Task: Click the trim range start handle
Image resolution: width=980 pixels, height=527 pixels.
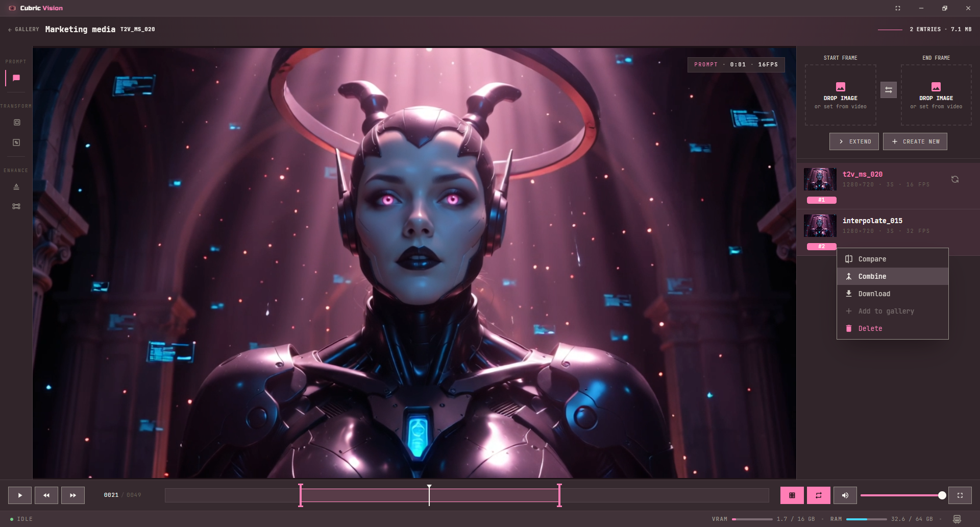Action: tap(301, 495)
